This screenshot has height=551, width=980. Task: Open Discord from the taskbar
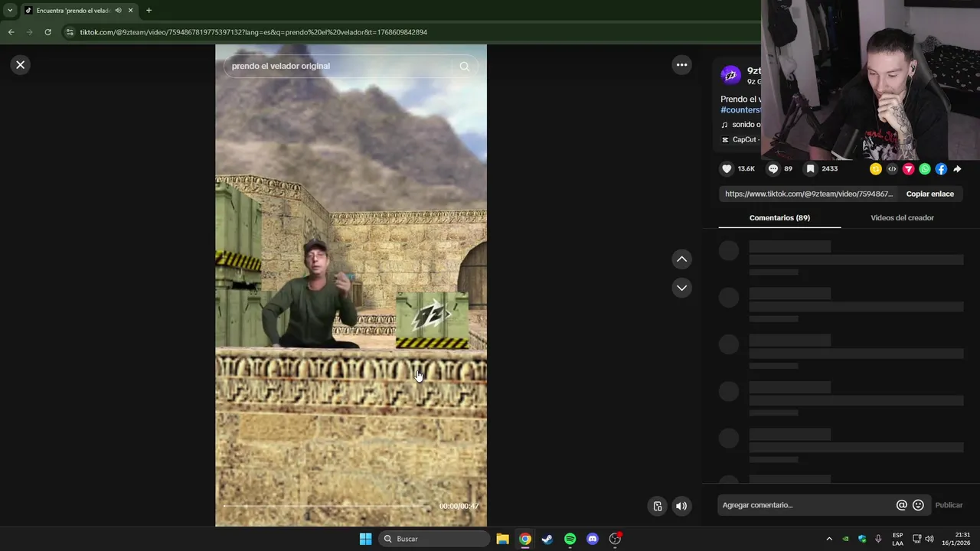click(592, 539)
